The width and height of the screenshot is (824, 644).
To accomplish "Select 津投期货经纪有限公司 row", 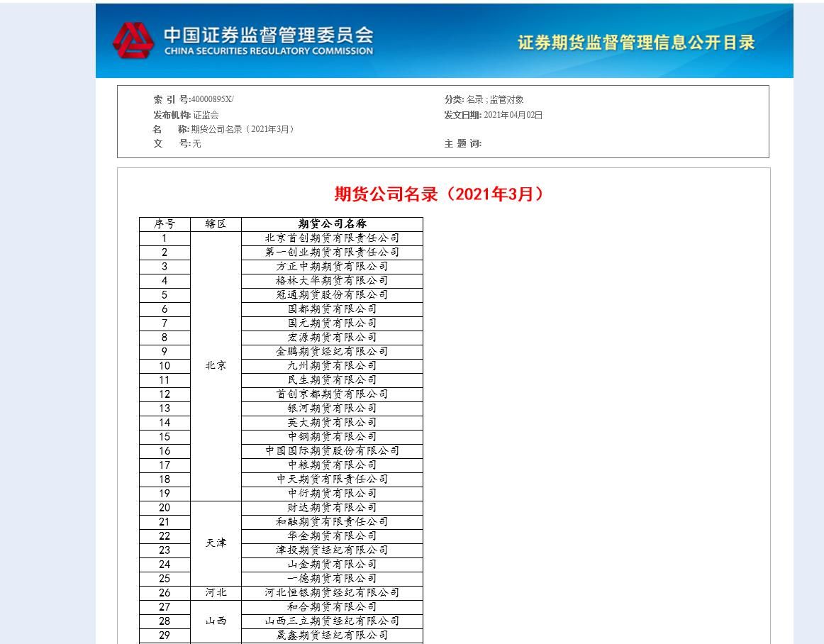I will pos(332,550).
